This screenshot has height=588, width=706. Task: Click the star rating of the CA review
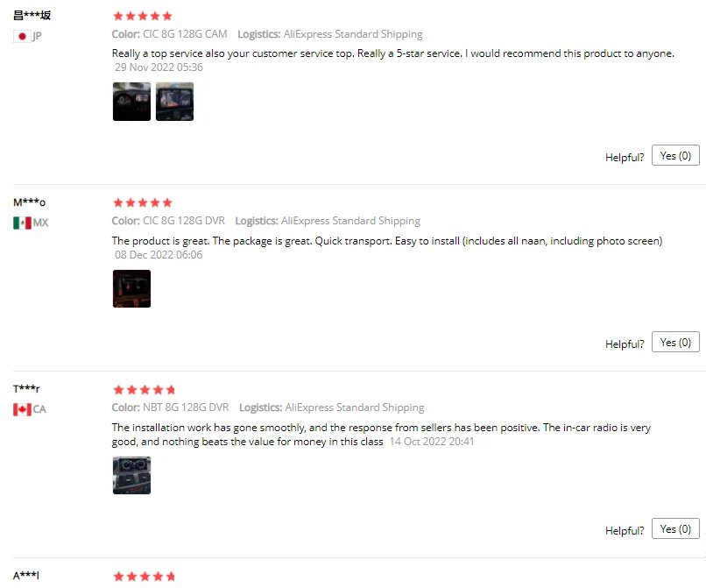144,390
